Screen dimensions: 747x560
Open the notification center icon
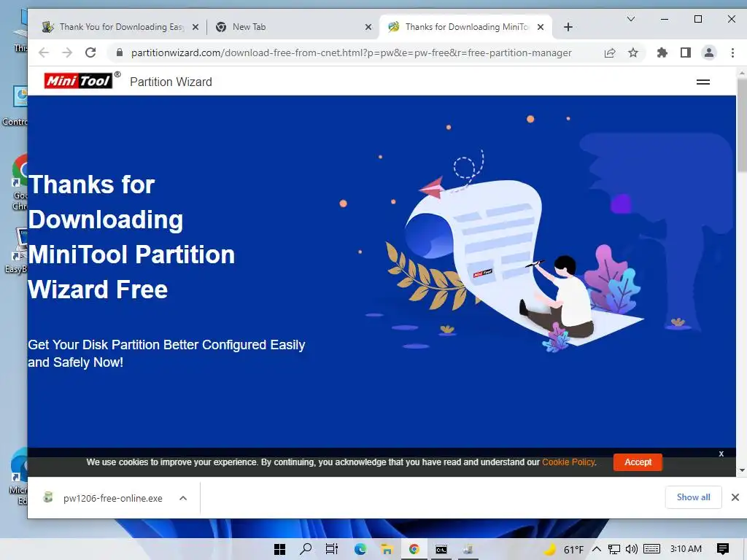click(723, 549)
